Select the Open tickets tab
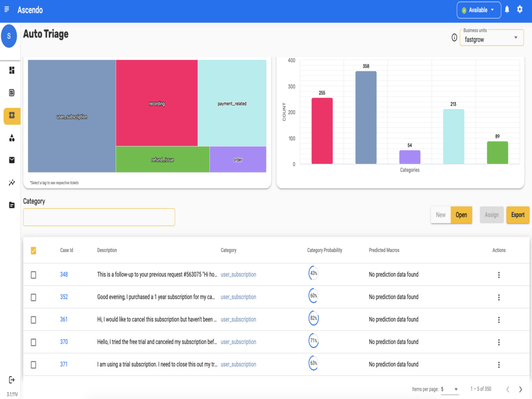 [461, 215]
